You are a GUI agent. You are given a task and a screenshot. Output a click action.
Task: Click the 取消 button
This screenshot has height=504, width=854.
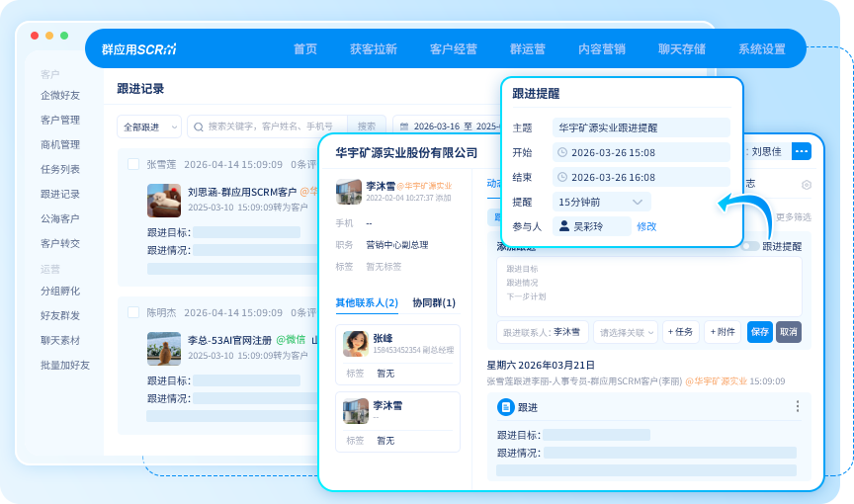(x=788, y=332)
